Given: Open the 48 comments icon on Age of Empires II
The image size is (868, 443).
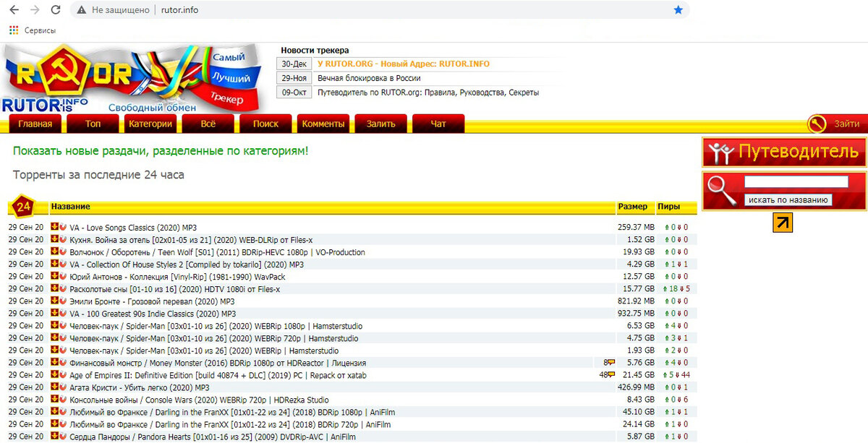Looking at the screenshot, I should pos(611,374).
